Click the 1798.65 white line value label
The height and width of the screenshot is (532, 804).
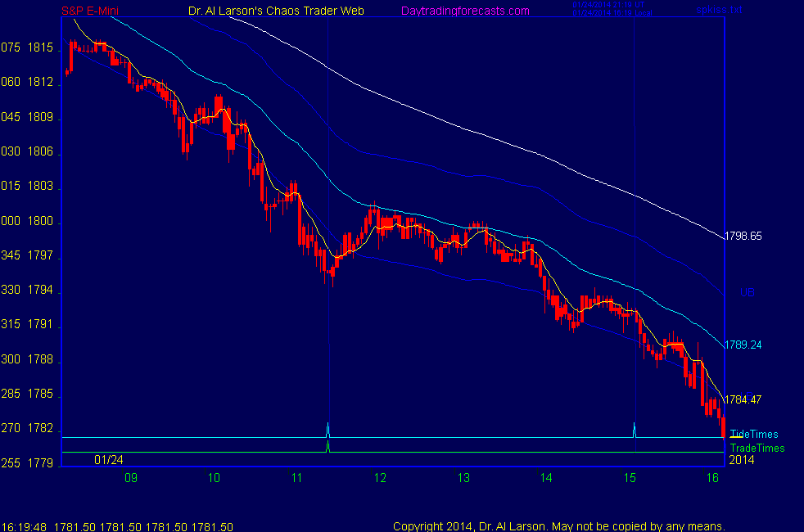(743, 237)
